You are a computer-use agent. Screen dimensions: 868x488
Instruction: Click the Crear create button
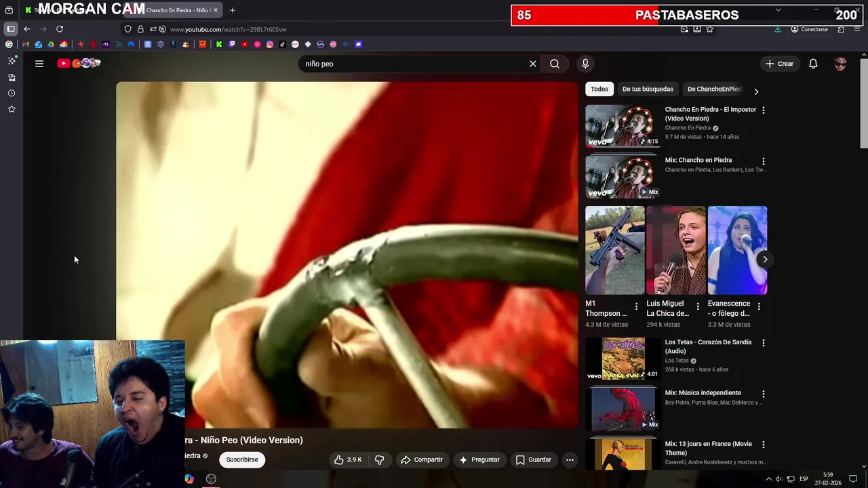779,64
